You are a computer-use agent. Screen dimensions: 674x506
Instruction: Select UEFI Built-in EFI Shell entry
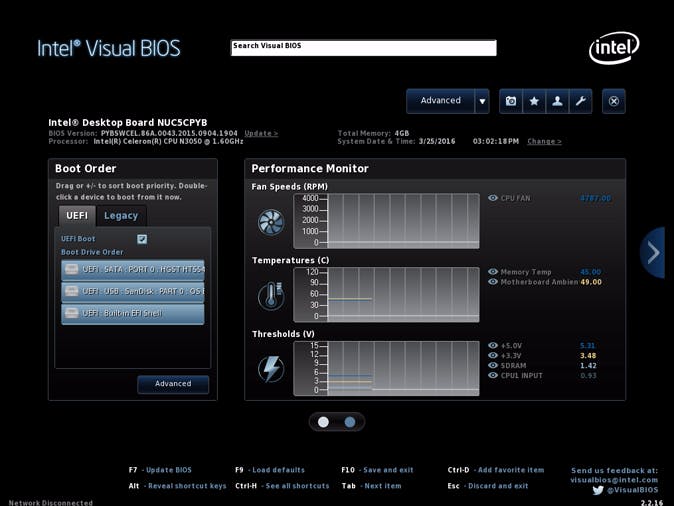click(x=133, y=313)
